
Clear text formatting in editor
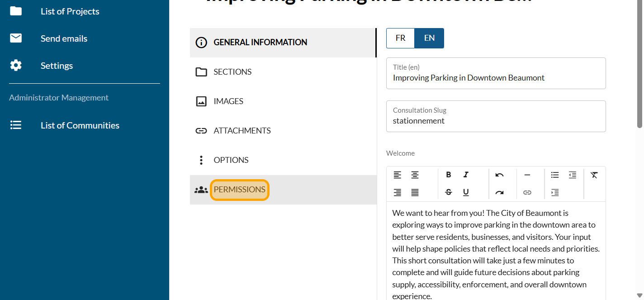point(594,175)
